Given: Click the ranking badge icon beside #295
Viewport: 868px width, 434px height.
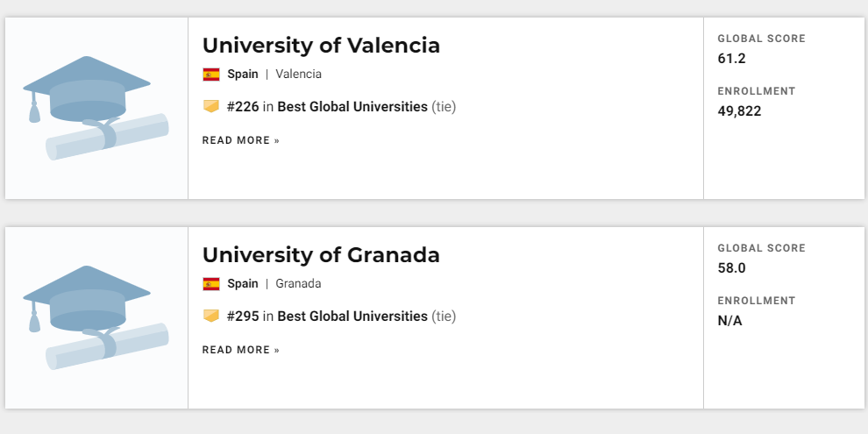Looking at the screenshot, I should [211, 317].
